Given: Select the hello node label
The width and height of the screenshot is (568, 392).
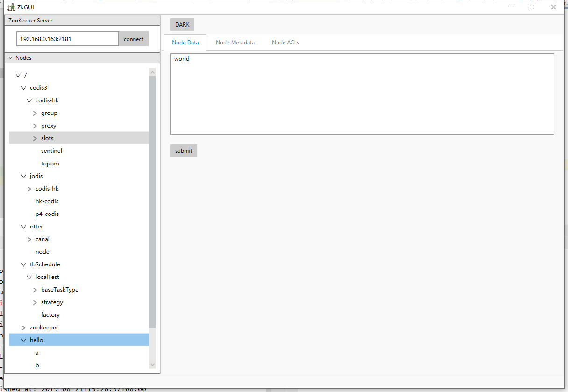Looking at the screenshot, I should [36, 340].
